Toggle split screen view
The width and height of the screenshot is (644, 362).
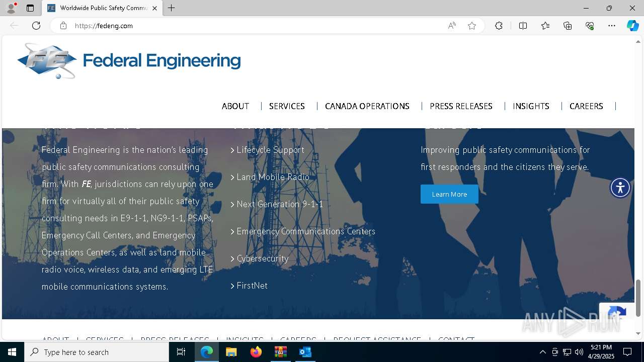[523, 26]
